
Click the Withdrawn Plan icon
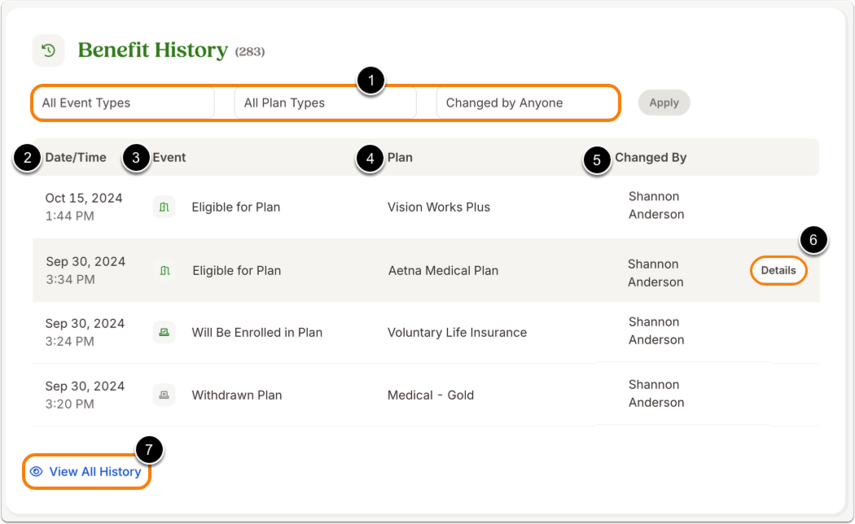point(164,395)
